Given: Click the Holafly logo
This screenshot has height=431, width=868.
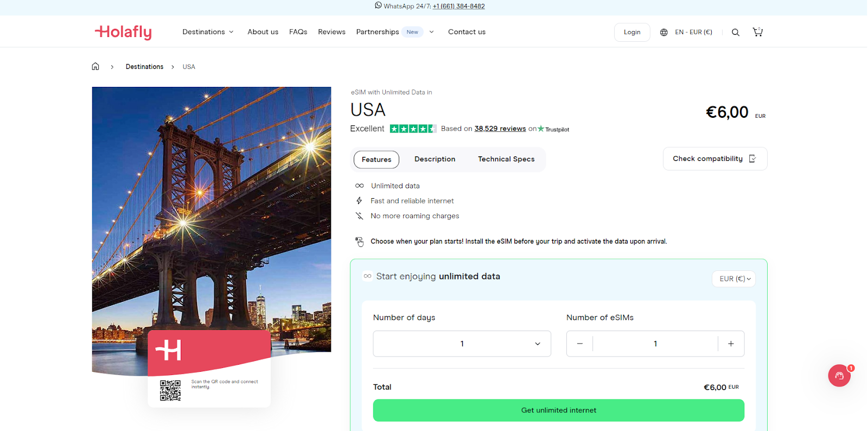Looking at the screenshot, I should [123, 32].
